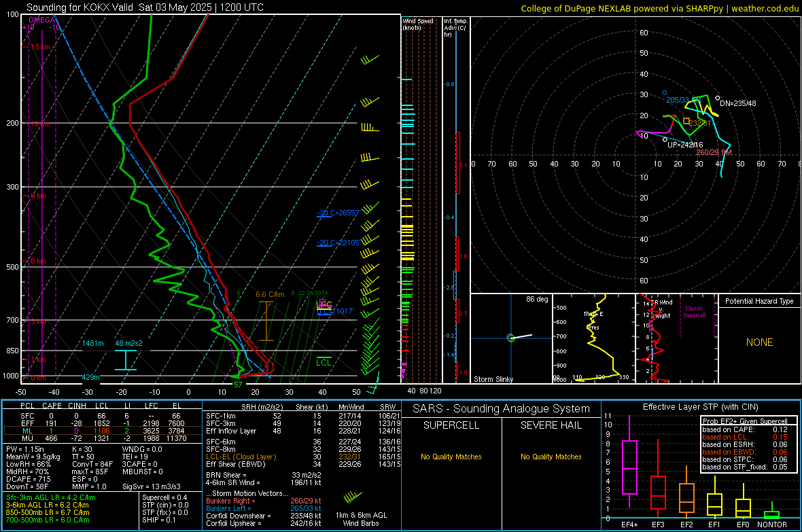Click the 12 km height marker
The height and width of the screenshot is (532, 802).
[x=40, y=124]
